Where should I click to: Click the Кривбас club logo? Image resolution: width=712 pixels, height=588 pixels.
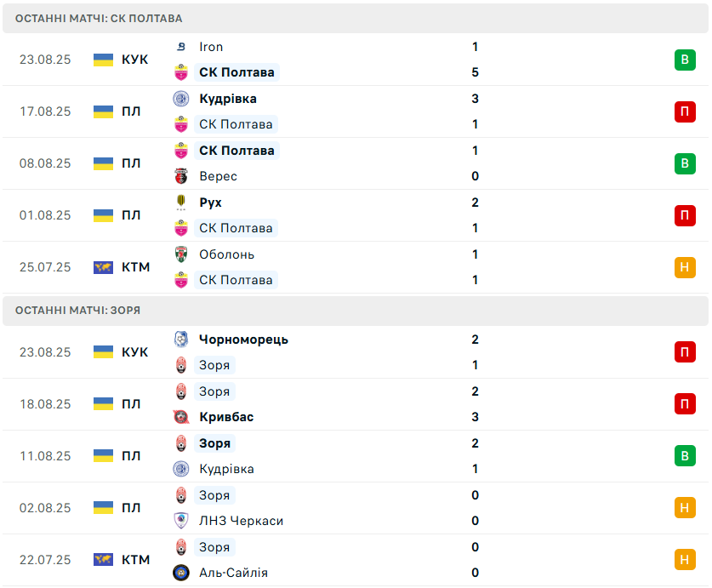(x=180, y=417)
